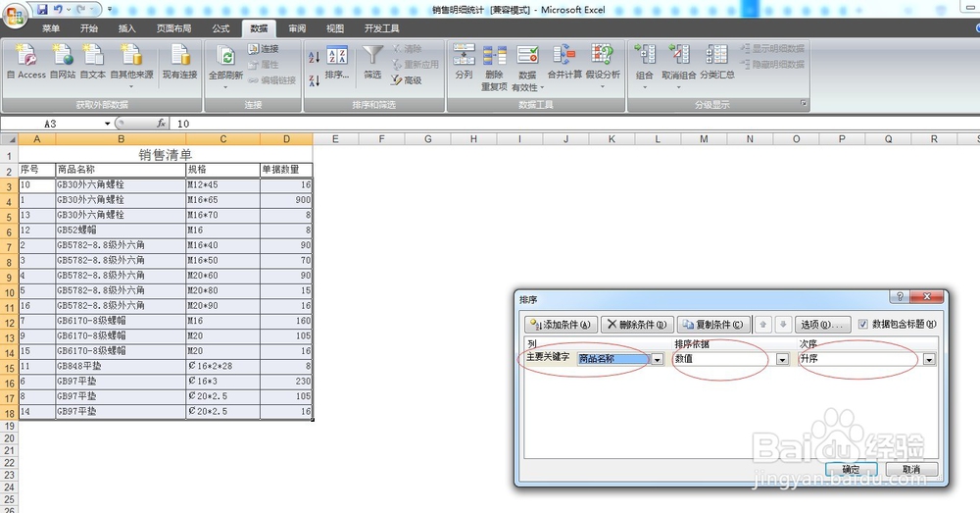Select column B header
980x513 pixels.
click(x=121, y=139)
